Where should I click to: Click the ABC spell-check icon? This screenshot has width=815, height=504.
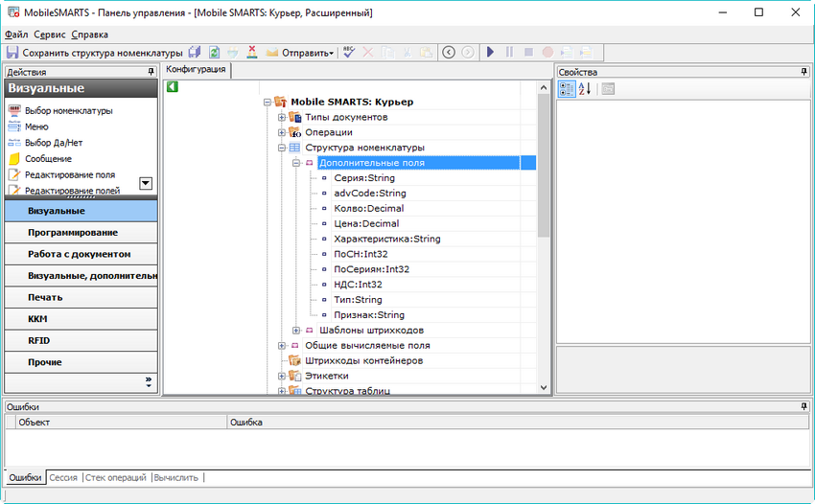click(x=349, y=53)
